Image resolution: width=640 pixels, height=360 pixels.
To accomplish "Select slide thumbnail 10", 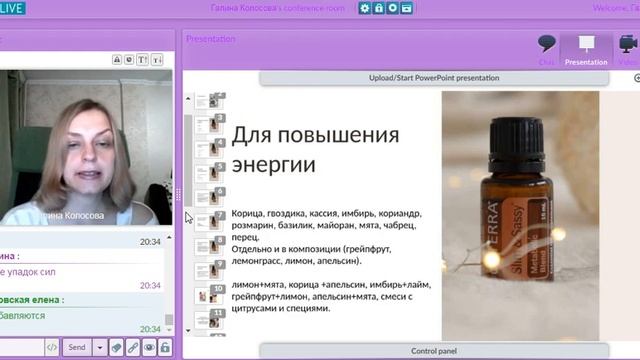I will tap(210, 295).
